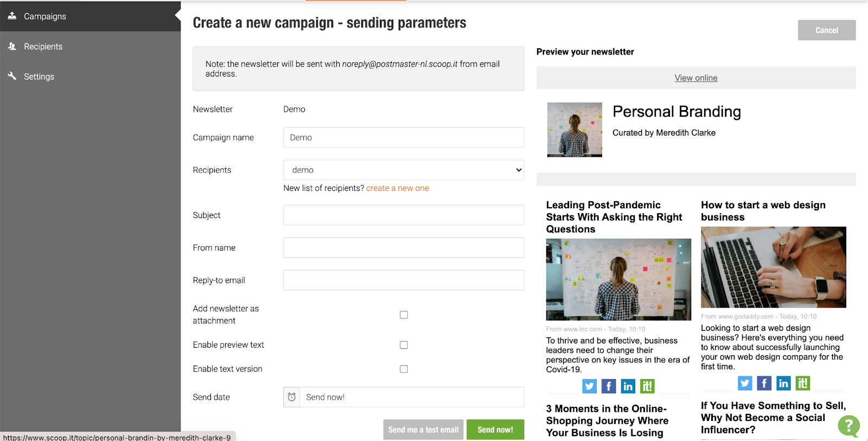
Task: Click create a new one link
Action: coord(398,188)
